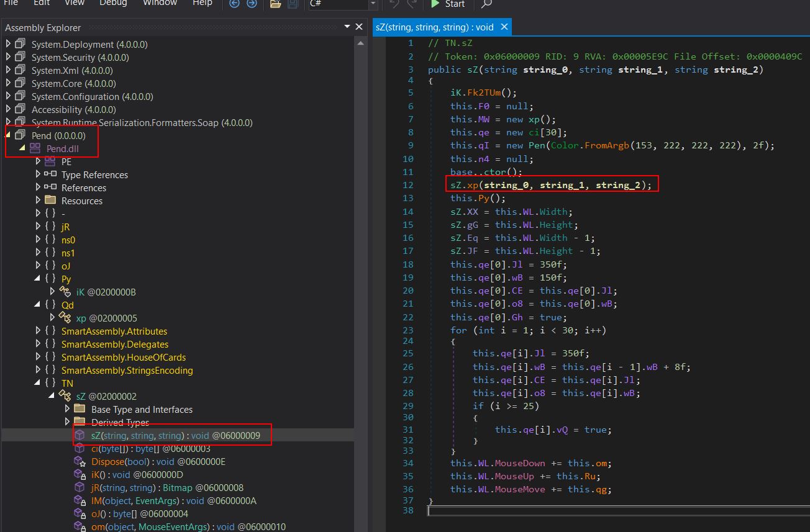The width and height of the screenshot is (810, 532).
Task: Open the View menu
Action: click(75, 3)
